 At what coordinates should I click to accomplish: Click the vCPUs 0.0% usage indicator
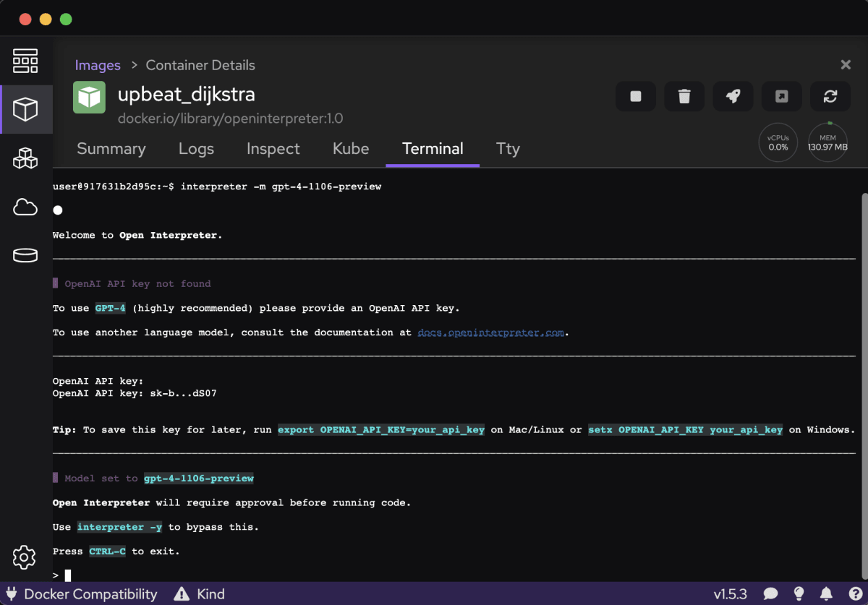tap(778, 142)
